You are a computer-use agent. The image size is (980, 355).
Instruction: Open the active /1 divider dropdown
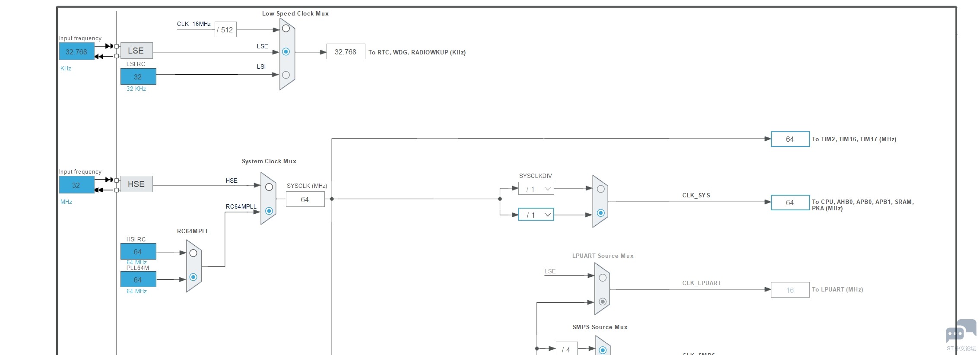pyautogui.click(x=536, y=215)
